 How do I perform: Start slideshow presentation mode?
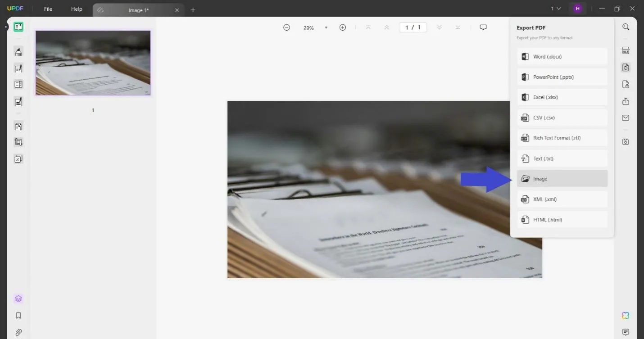483,27
